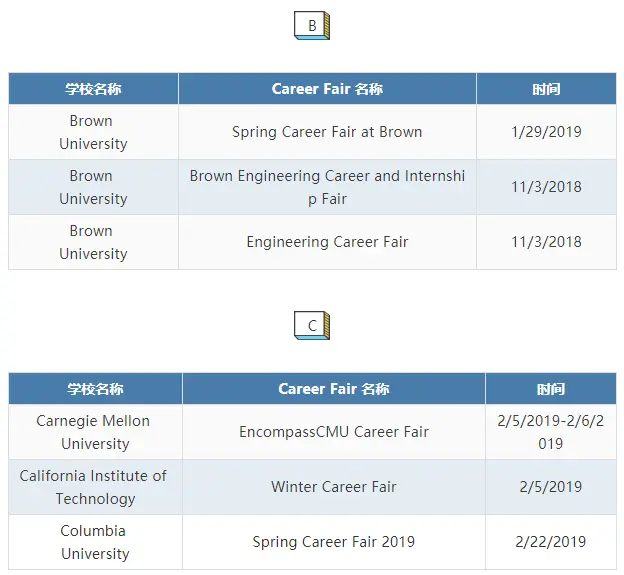This screenshot has height=575, width=624.
Task: Click the Career Fair 名称 header in table C
Action: pyautogui.click(x=334, y=389)
